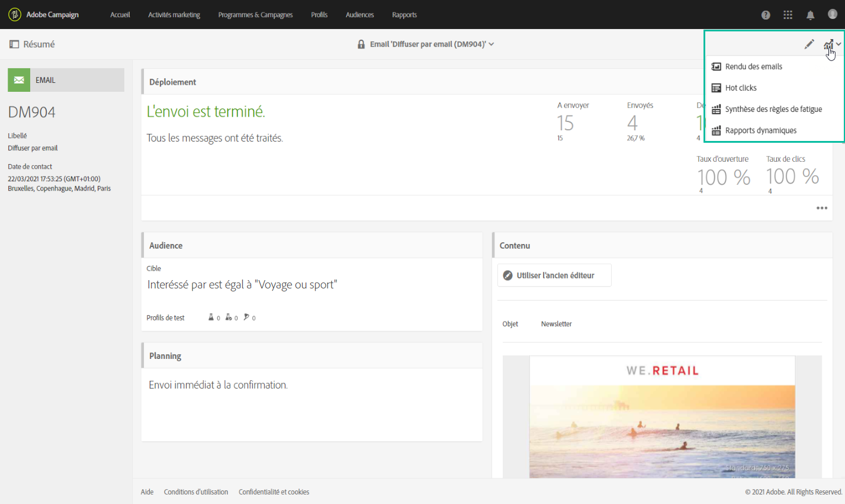845x504 pixels.
Task: Open Conditions d'utilisation link
Action: [x=196, y=492]
